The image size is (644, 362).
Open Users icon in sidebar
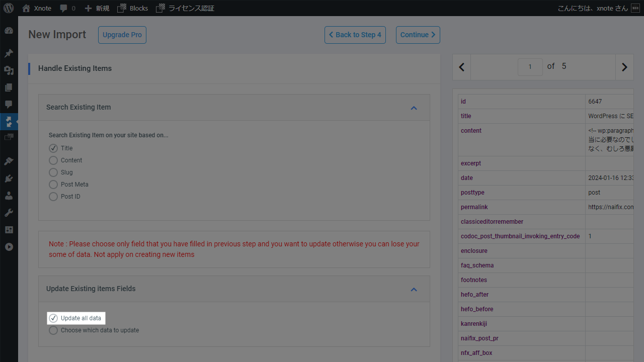(x=9, y=195)
